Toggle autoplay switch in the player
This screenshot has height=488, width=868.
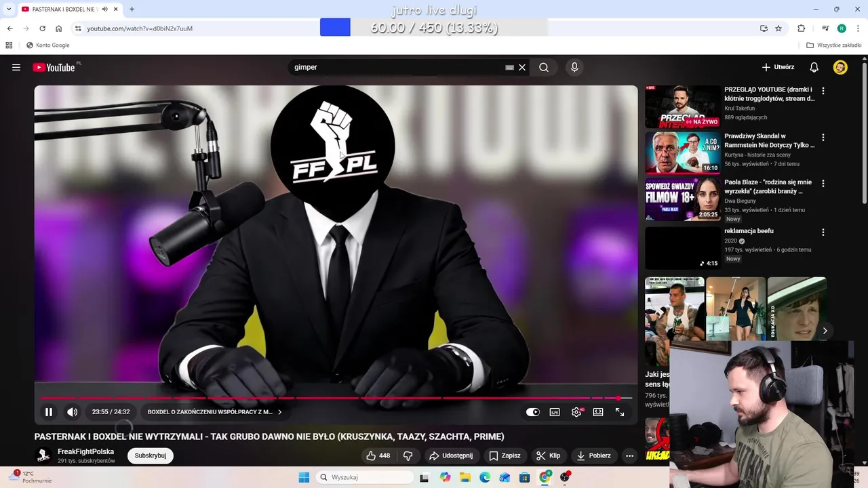533,411
